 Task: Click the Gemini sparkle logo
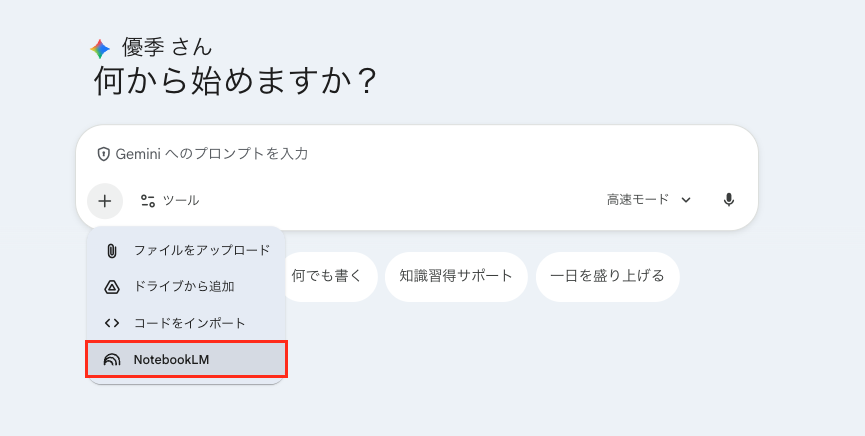(100, 48)
